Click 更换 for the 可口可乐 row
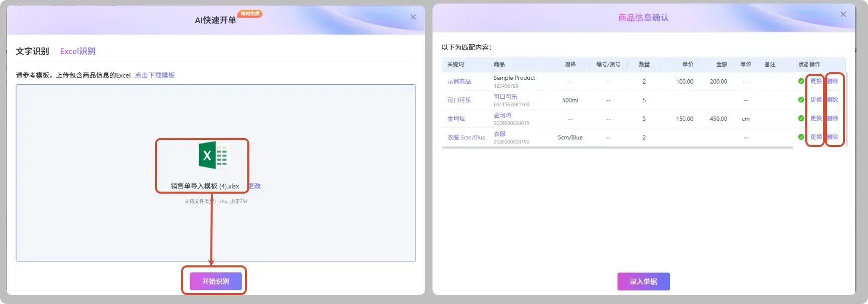Image resolution: width=868 pixels, height=304 pixels. (816, 100)
